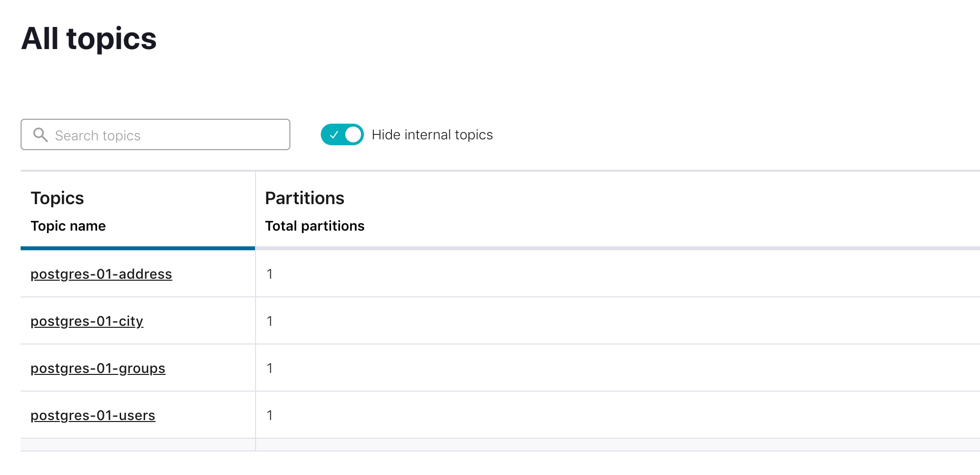Sort by the Total partitions column header
The width and height of the screenshot is (980, 475).
[314, 226]
